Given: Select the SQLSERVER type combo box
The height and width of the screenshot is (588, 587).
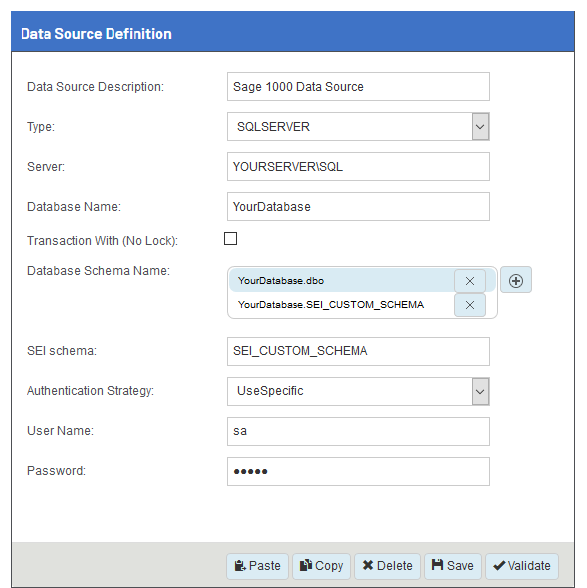Looking at the screenshot, I should (358, 127).
